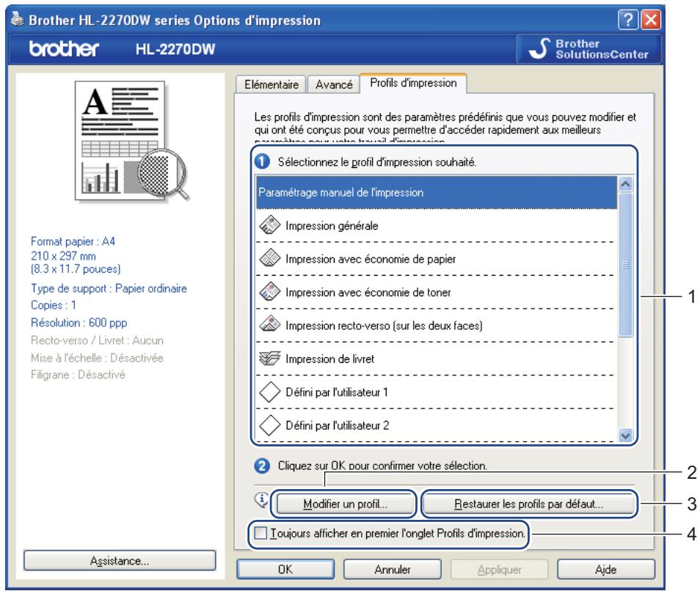Switch to the Elémentaire tab
The height and width of the screenshot is (591, 700).
(x=271, y=84)
